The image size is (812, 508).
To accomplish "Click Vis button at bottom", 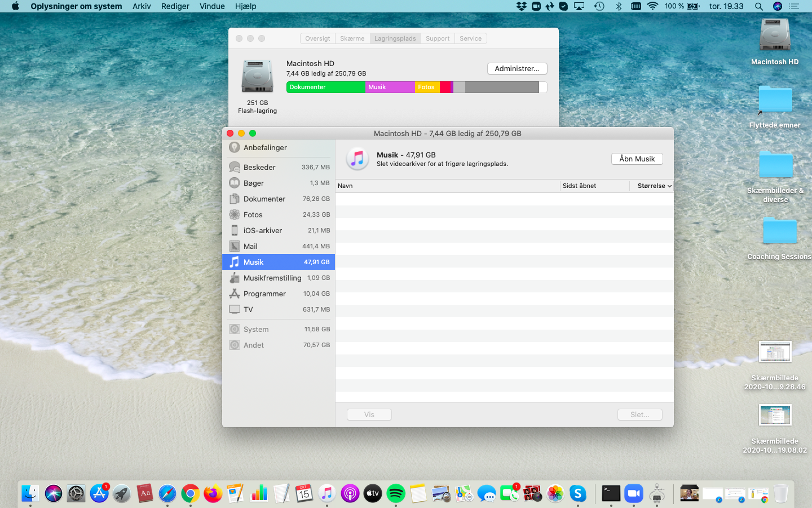I will (x=369, y=414).
